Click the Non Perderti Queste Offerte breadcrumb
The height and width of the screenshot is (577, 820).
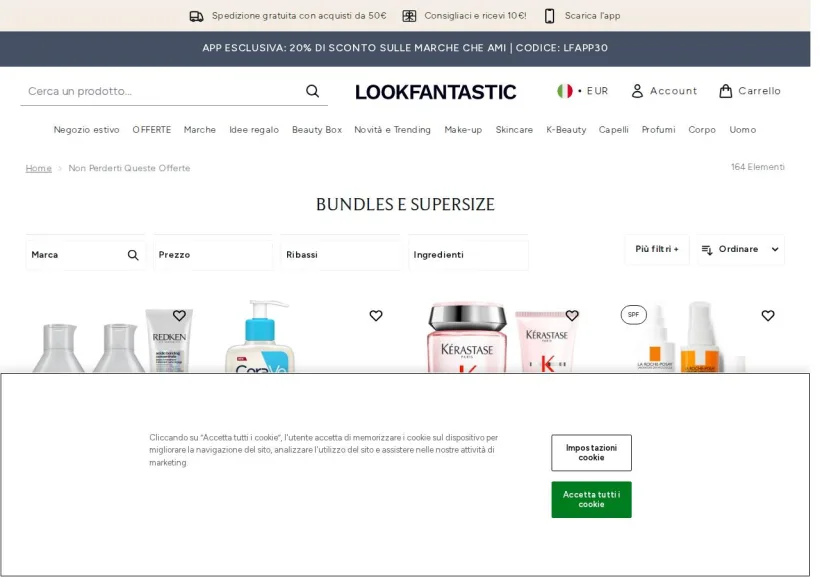129,168
